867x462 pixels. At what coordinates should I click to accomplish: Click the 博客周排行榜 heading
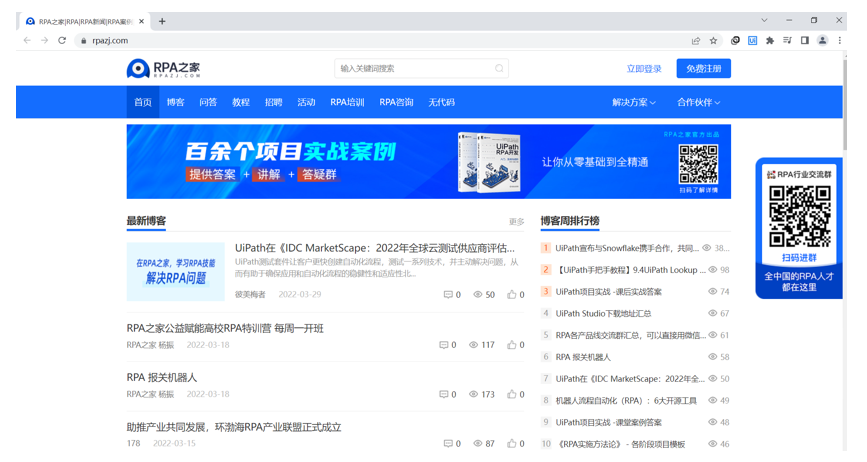pos(570,221)
